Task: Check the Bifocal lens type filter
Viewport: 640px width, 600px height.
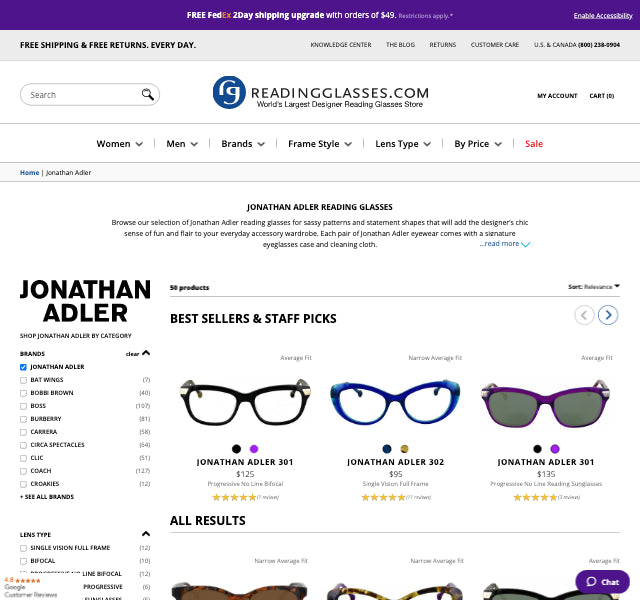Action: (23, 561)
